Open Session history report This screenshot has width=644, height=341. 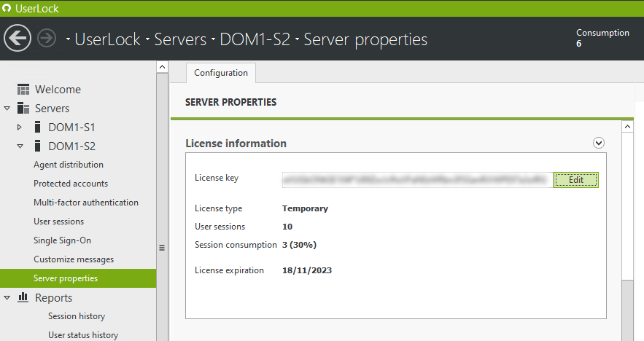(77, 316)
